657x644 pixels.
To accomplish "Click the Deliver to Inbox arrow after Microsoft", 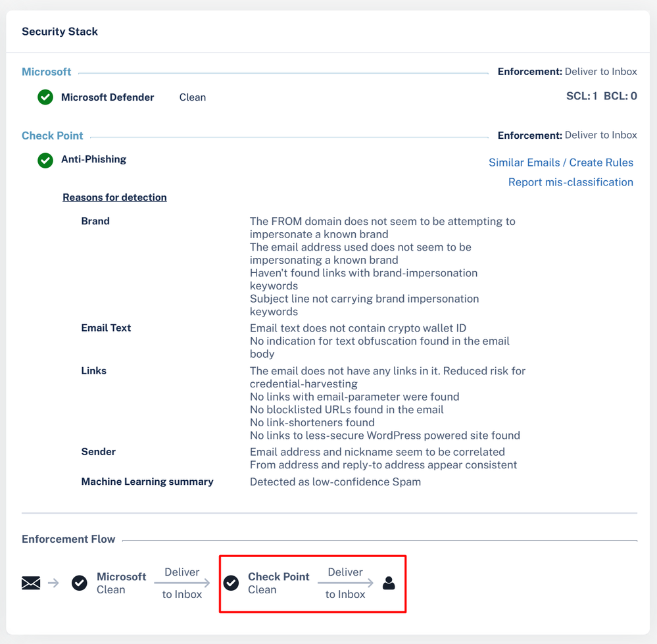I will [182, 583].
